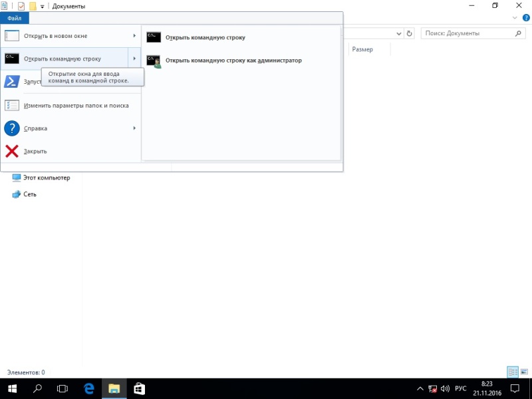This screenshot has width=532, height=399.
Task: Launch Microsoft Edge from taskbar
Action: [x=89, y=389]
